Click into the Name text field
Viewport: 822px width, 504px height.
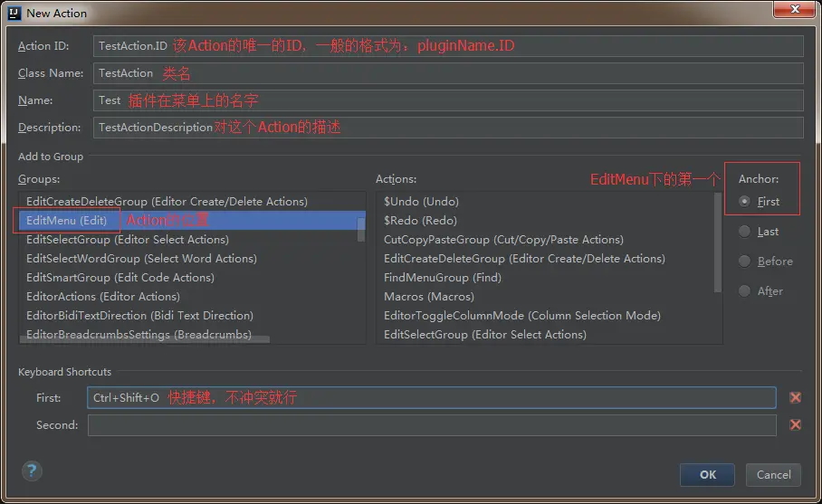pyautogui.click(x=448, y=100)
